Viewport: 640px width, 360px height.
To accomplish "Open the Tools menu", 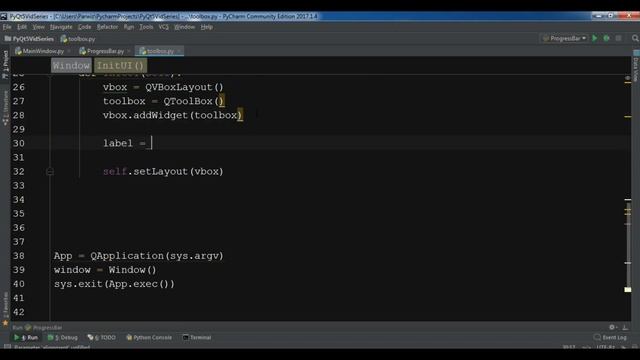I will (x=146, y=27).
